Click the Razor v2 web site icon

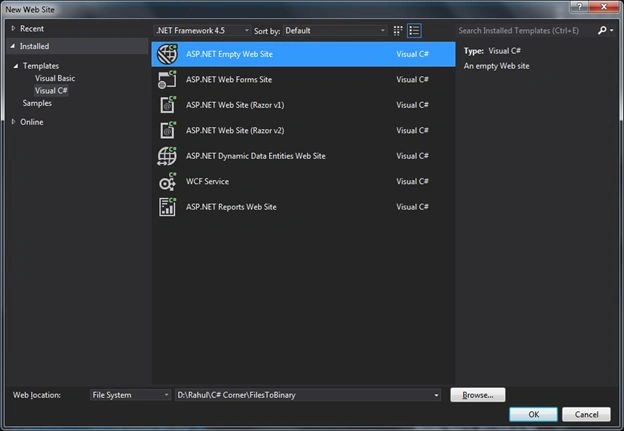[x=167, y=131]
